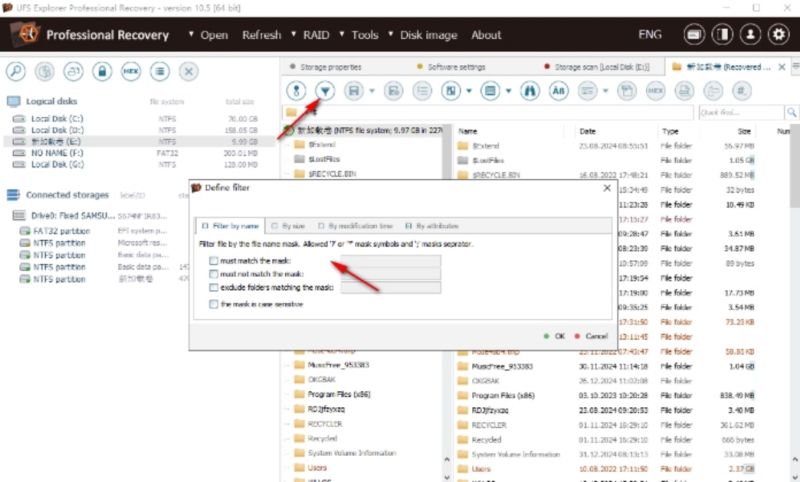800x482 pixels.
Task: Open the settings gear icon in header
Action: [779, 35]
